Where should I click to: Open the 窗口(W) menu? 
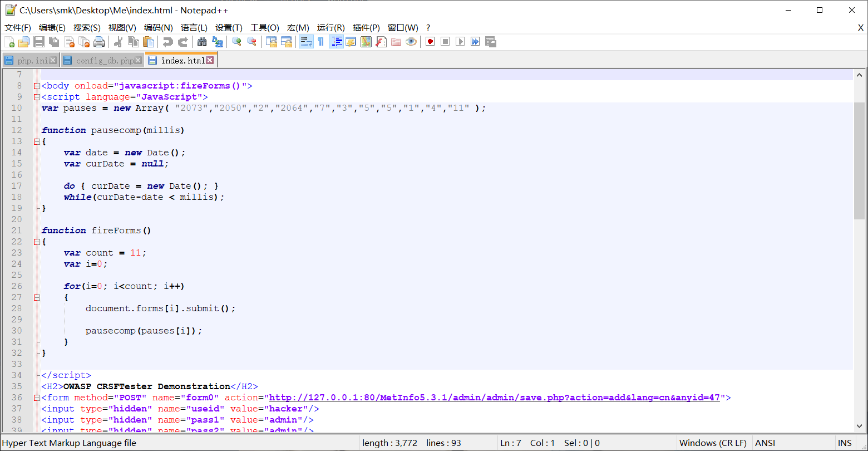(403, 27)
